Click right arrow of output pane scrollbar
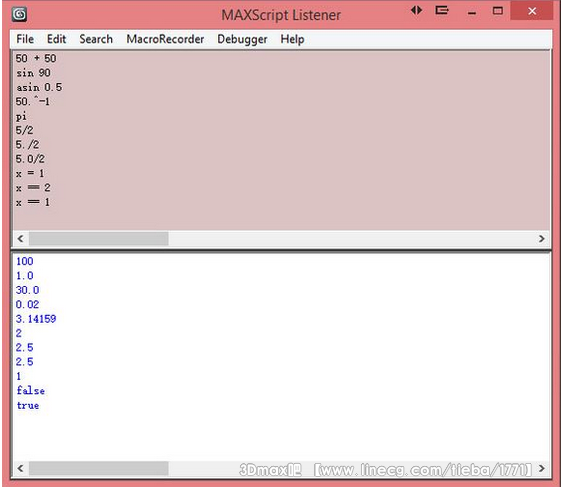 tap(541, 468)
